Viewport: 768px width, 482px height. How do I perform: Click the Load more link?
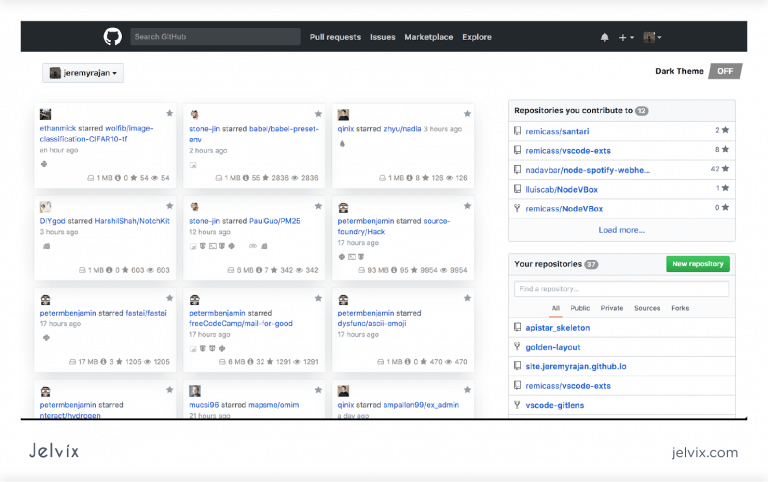click(x=621, y=230)
